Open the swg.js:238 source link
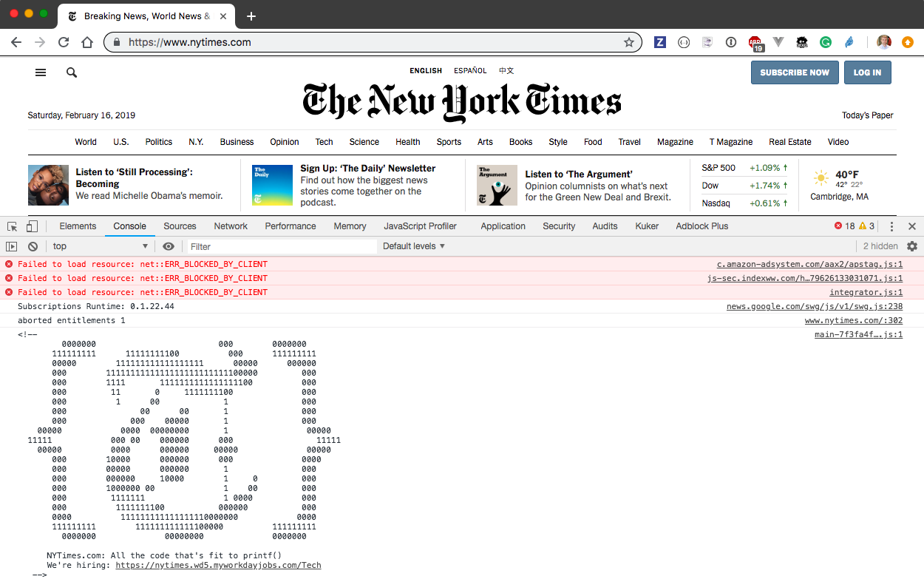Screen dimensions: 924x579 [x=815, y=306]
